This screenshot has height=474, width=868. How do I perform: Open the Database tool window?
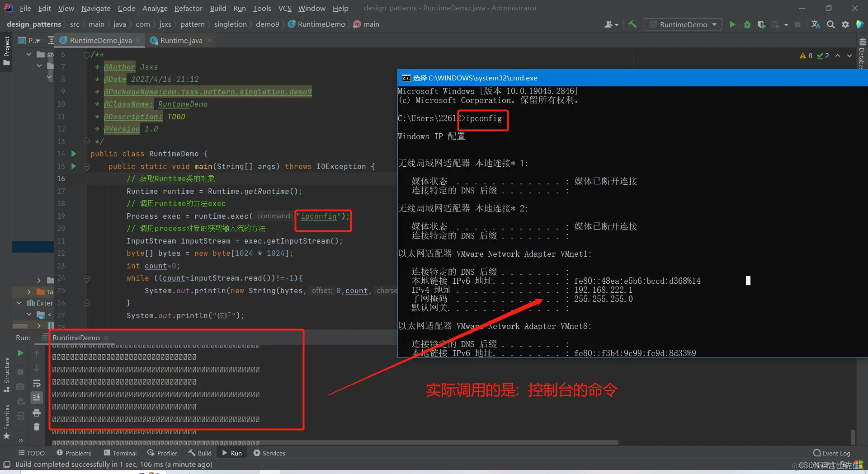862,53
